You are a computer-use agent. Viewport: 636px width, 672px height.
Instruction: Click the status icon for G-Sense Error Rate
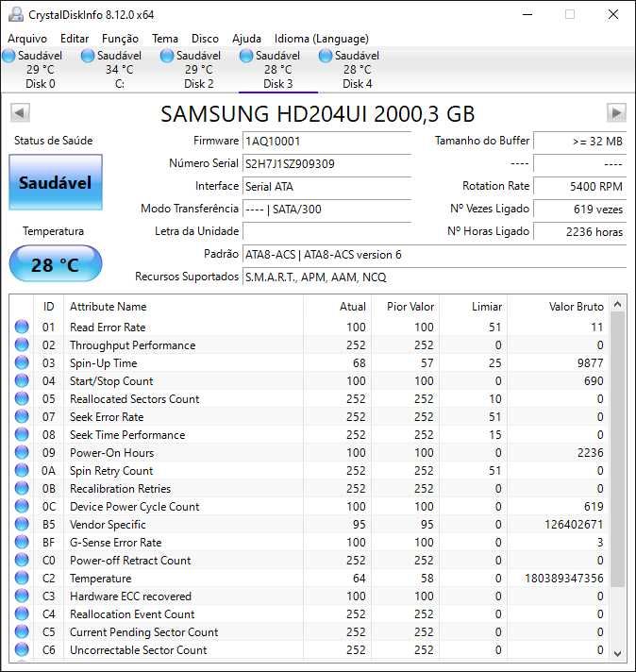[22, 542]
